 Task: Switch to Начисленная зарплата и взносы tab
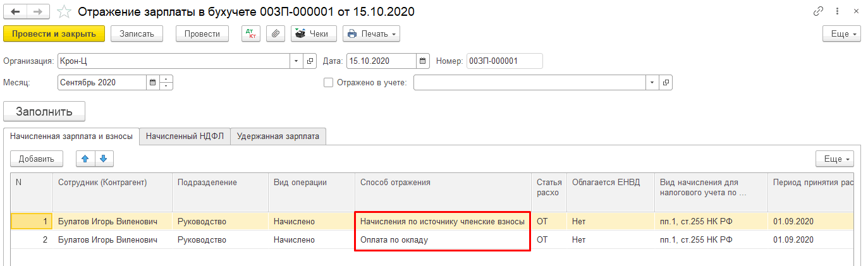tap(71, 136)
